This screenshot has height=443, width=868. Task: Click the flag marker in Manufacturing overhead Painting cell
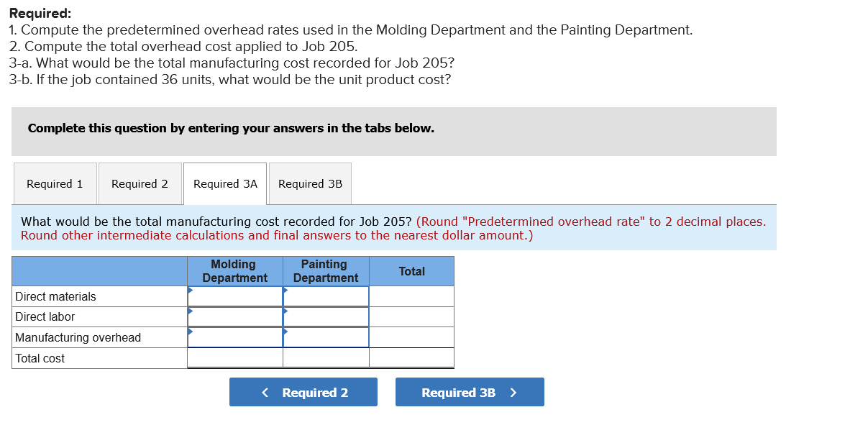pyautogui.click(x=285, y=332)
